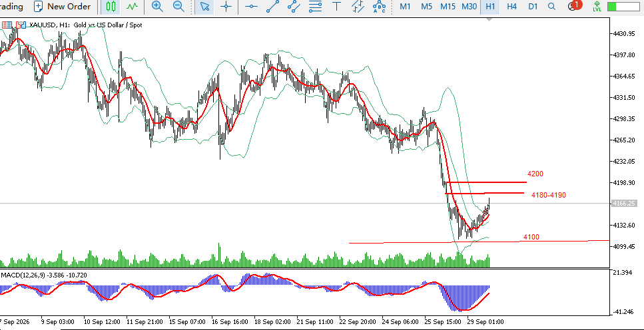Set timeframe to M15
This screenshot has height=330, width=644.
click(x=448, y=7)
